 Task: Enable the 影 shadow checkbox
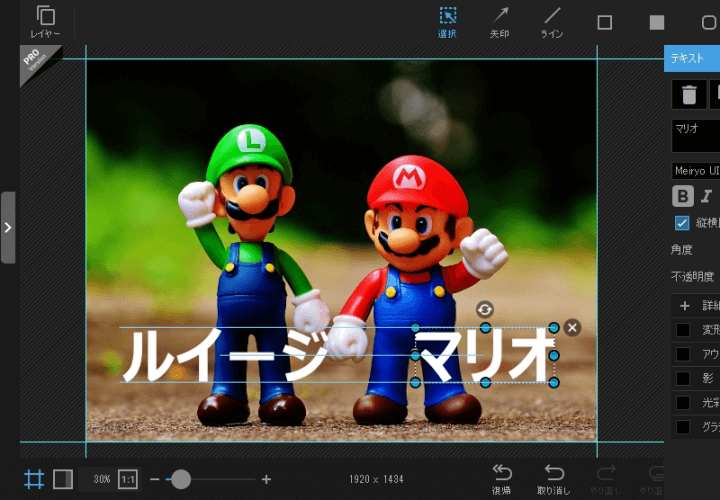point(683,378)
